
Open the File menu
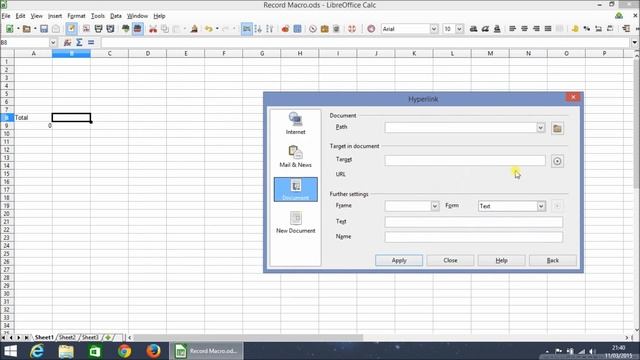point(6,16)
